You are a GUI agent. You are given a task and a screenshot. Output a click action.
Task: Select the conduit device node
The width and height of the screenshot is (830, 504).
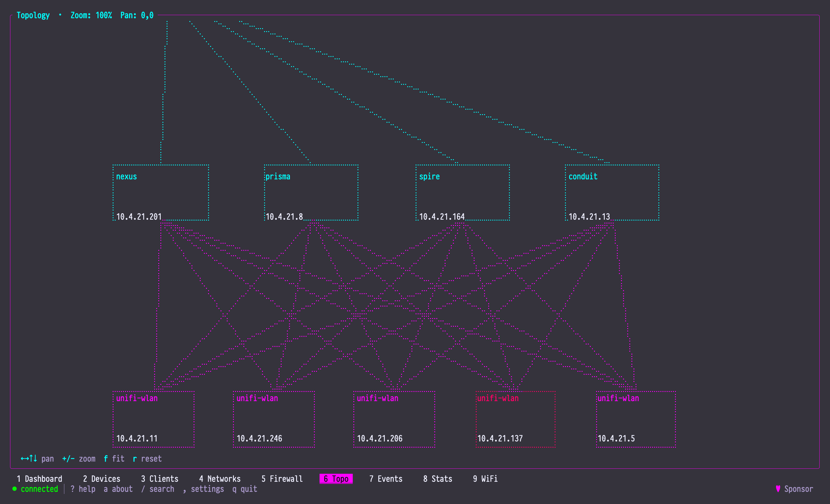tap(612, 193)
